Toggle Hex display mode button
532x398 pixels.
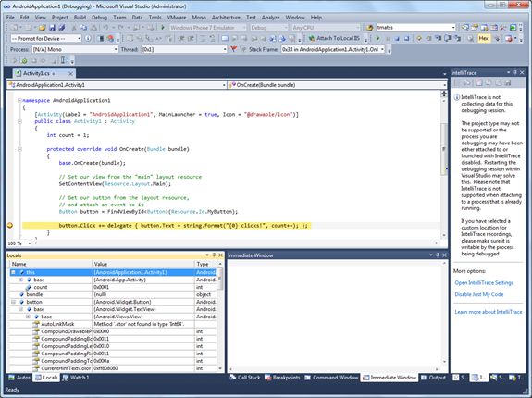click(x=484, y=38)
